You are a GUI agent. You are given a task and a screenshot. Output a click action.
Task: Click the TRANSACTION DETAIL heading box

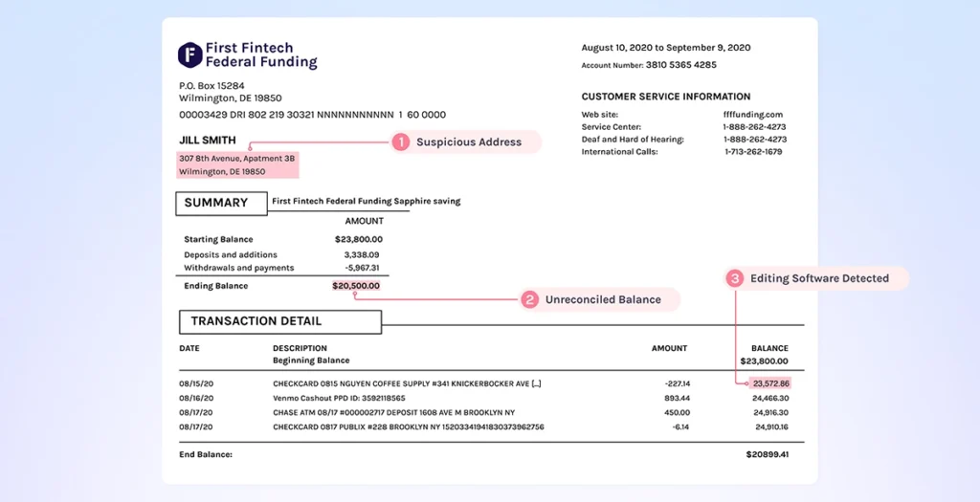click(x=280, y=321)
